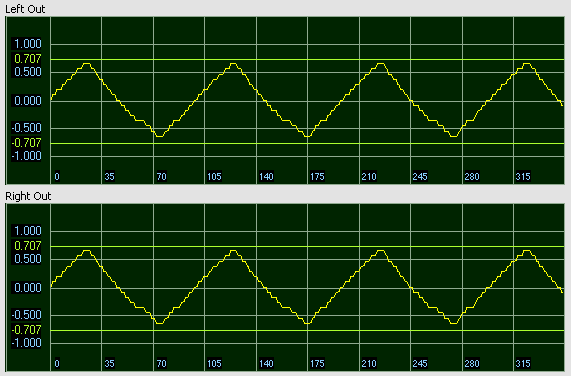Click time marker 0 in Right Out graph

[57, 363]
